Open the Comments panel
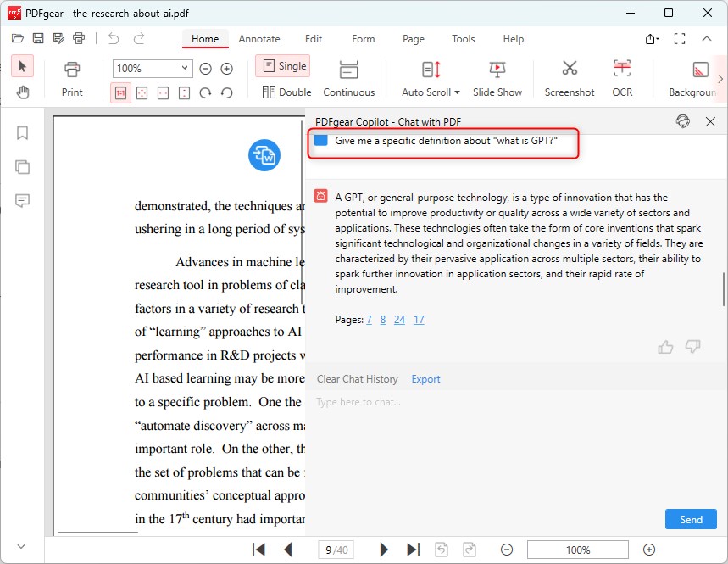This screenshot has width=728, height=564. pyautogui.click(x=22, y=200)
